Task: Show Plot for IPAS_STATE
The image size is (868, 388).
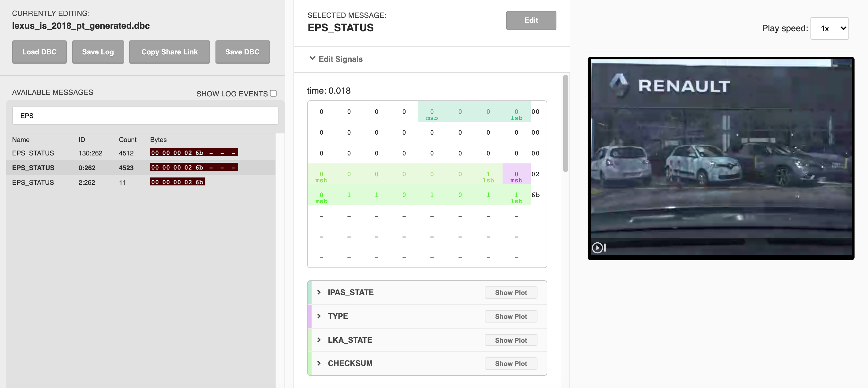Action: point(511,292)
